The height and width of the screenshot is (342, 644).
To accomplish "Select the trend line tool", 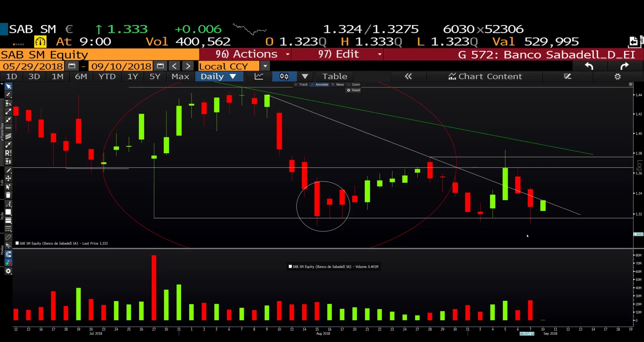I will [8, 112].
